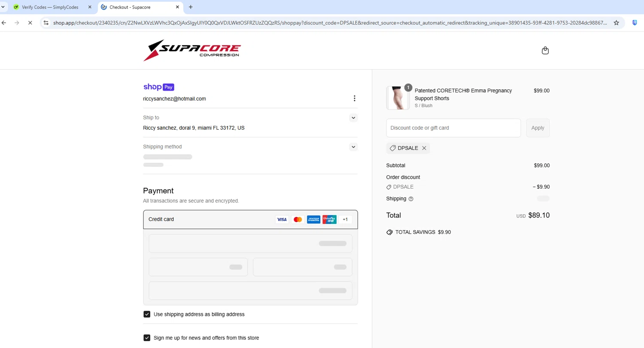Stop loading the page
The height and width of the screenshot is (348, 644).
[30, 23]
